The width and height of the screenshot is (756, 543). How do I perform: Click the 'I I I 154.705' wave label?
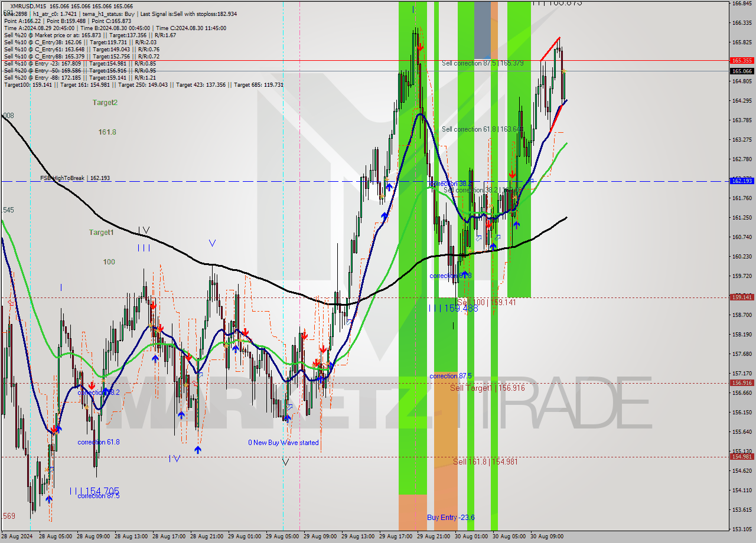95,490
